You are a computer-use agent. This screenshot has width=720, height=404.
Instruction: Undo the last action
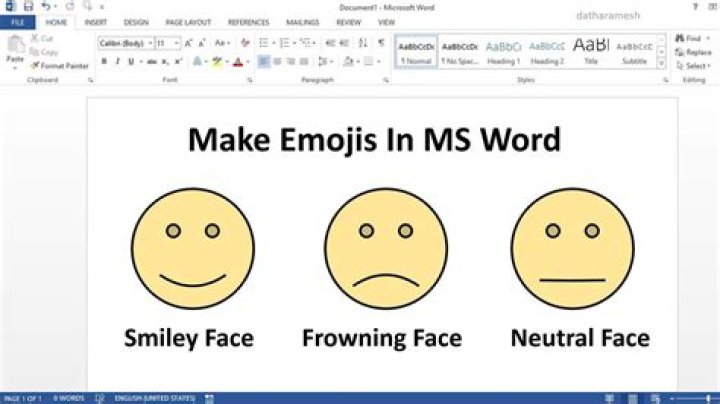point(45,6)
